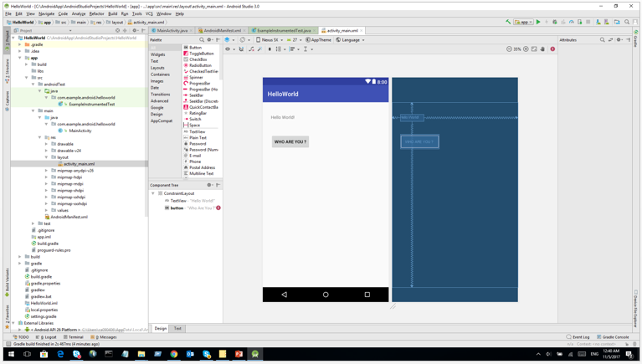Select CheckBox in the Palette list

coord(198,59)
